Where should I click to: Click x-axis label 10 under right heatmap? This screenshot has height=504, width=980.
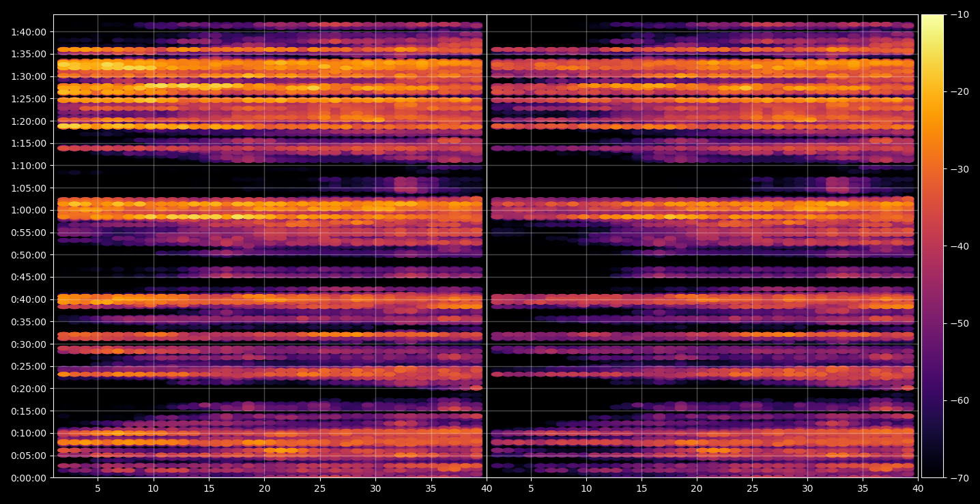coord(586,488)
